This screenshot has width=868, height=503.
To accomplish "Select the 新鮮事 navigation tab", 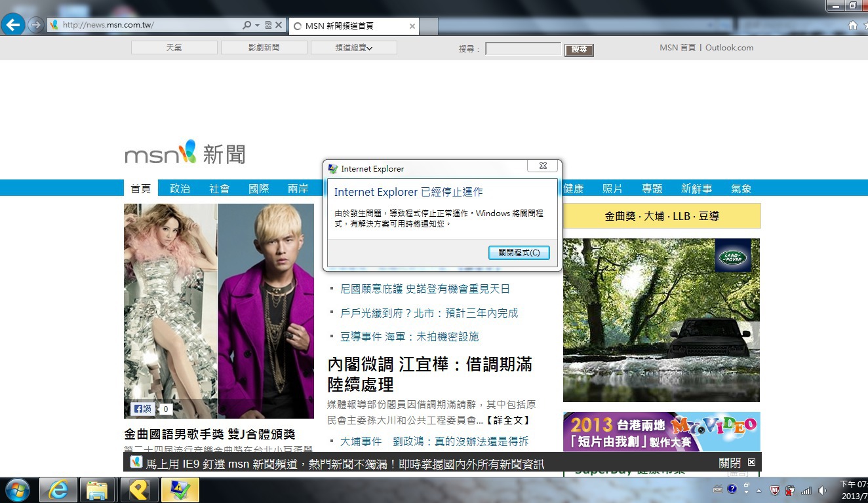I will [696, 189].
